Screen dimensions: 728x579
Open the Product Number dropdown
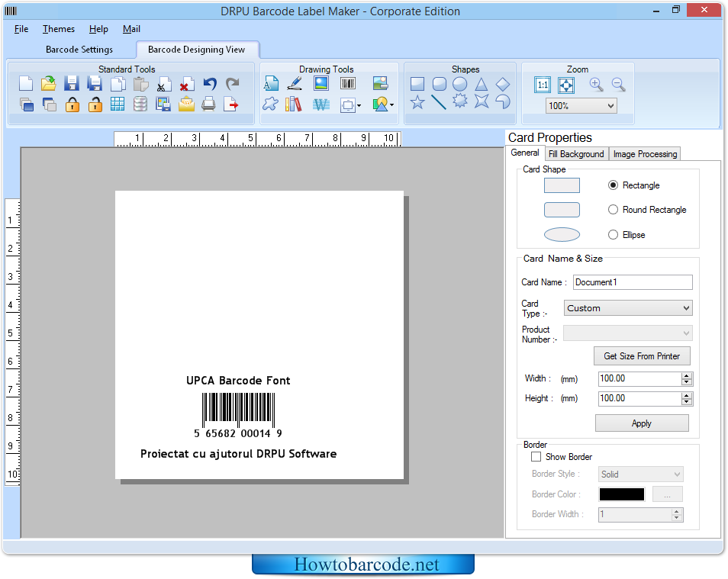628,333
